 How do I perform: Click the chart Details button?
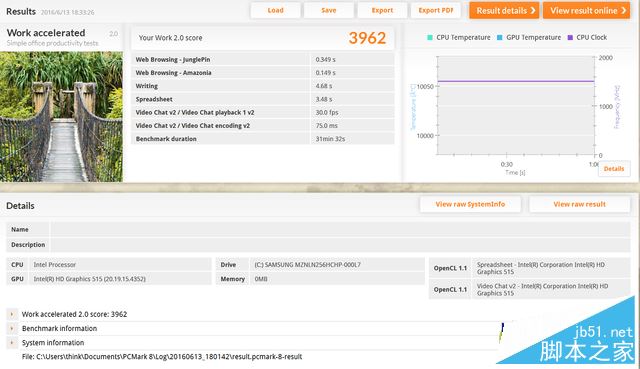[x=614, y=169]
